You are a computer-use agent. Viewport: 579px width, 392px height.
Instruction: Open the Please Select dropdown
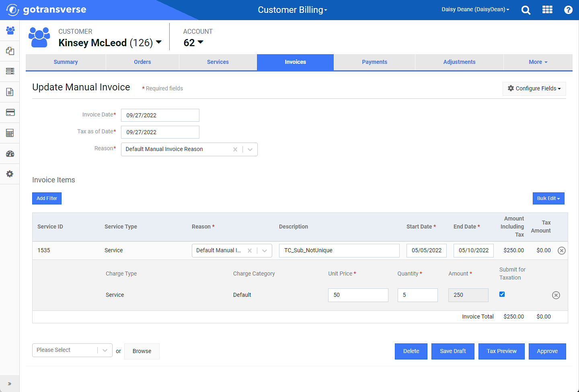(72, 350)
